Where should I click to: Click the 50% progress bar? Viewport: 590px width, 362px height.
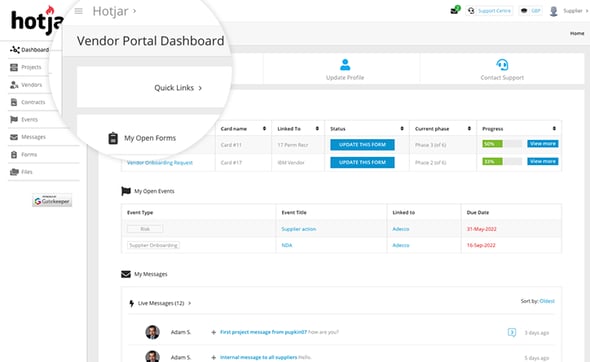[x=502, y=144]
